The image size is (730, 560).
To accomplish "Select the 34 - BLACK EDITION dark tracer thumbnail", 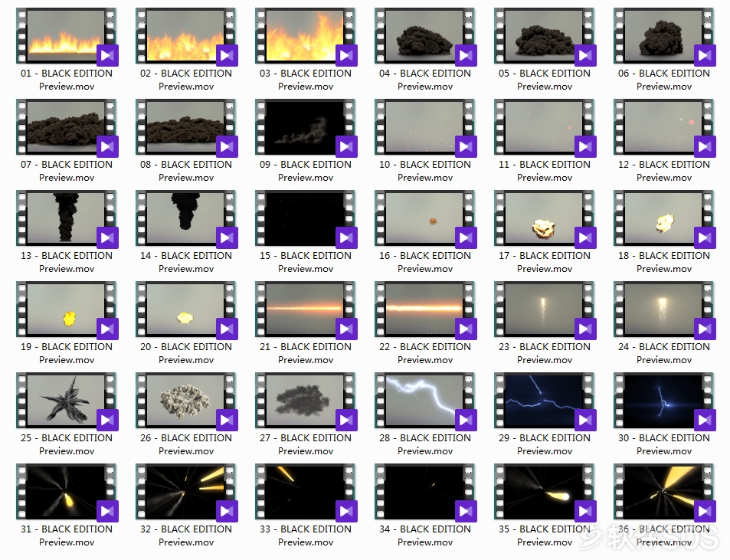I will [424, 492].
